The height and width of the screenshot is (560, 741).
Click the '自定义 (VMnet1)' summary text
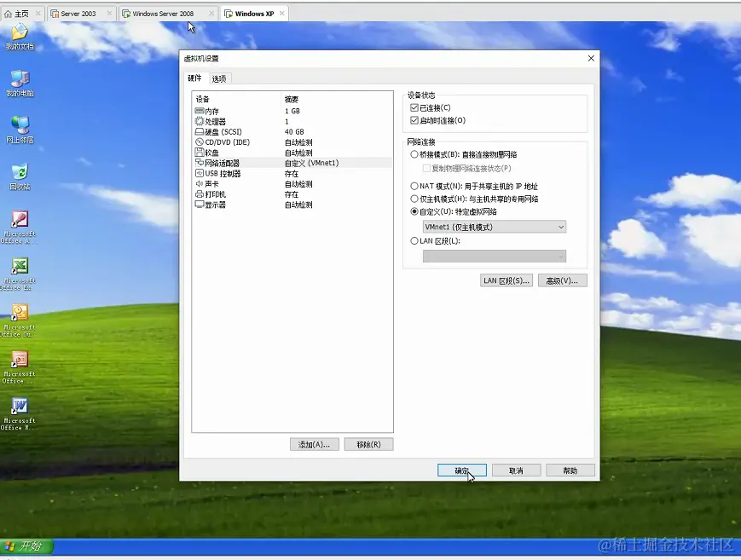(311, 163)
